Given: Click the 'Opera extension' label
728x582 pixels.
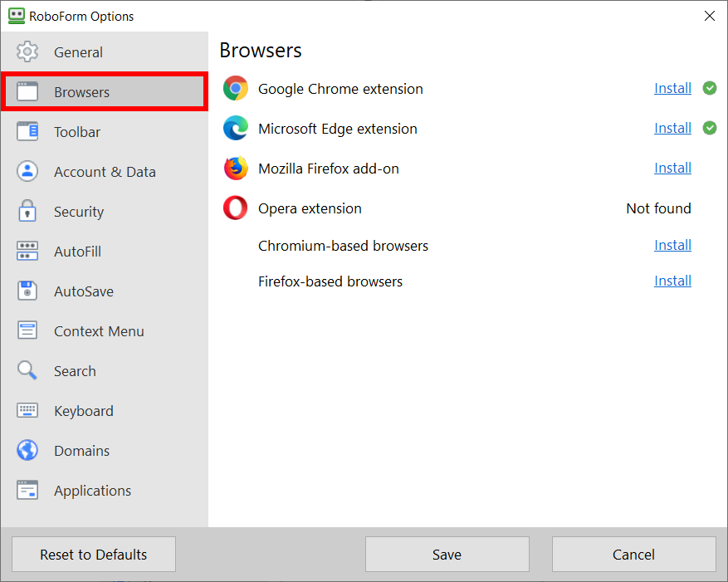Looking at the screenshot, I should [x=310, y=208].
